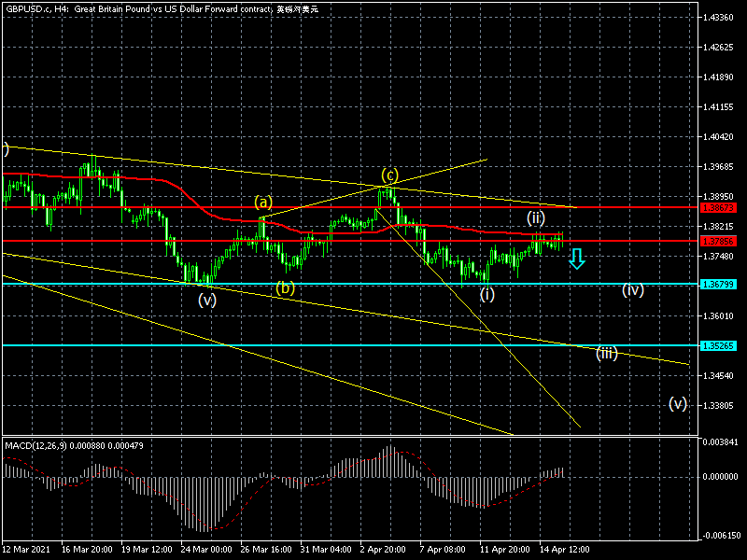Screen dimensions: 747x560
Task: Click the cyan down arrow marker
Action: (577, 259)
